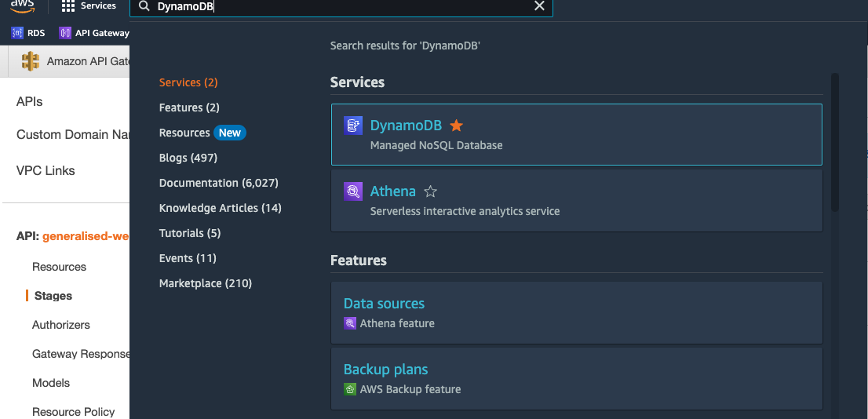Show Blogs (497) search results
Image resolution: width=868 pixels, height=419 pixels.
click(188, 158)
